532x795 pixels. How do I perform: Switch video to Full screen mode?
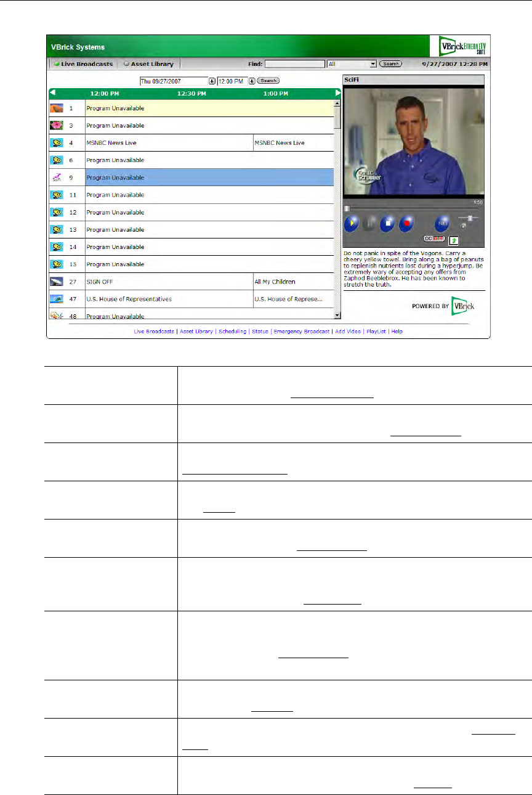point(442,224)
